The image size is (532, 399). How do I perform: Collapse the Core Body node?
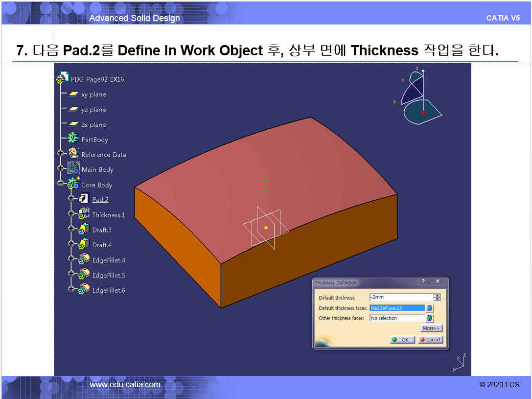[61, 184]
